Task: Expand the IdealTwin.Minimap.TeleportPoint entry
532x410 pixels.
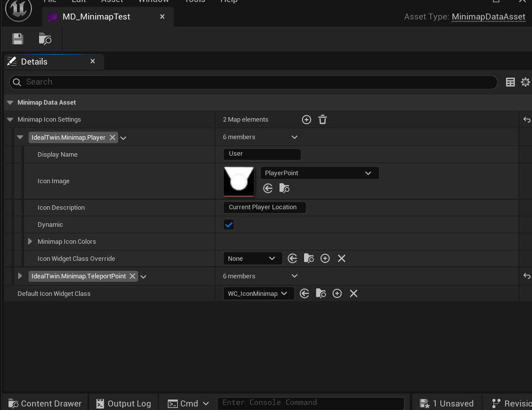Action: pyautogui.click(x=20, y=276)
